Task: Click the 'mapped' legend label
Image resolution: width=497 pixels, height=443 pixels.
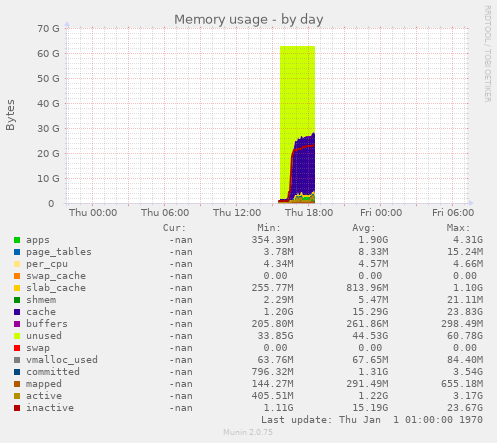Action: (x=44, y=384)
